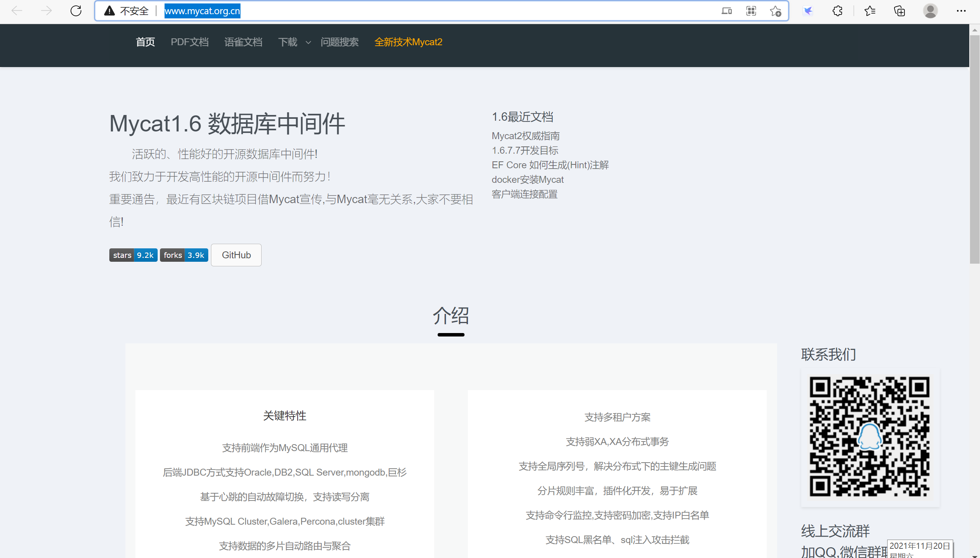980x558 pixels.
Task: Click the forks 3.9k badge
Action: point(184,255)
